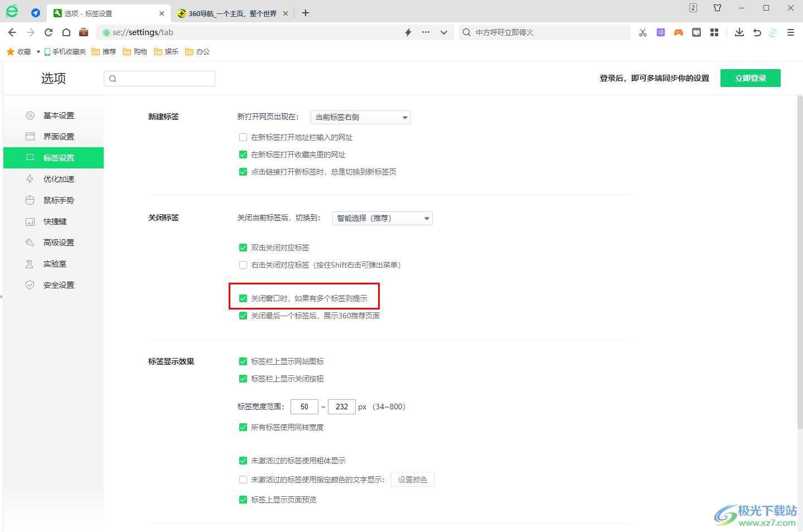Viewport: 803px width, 532px height.
Task: Click the forward navigation arrow
Action: point(31,32)
